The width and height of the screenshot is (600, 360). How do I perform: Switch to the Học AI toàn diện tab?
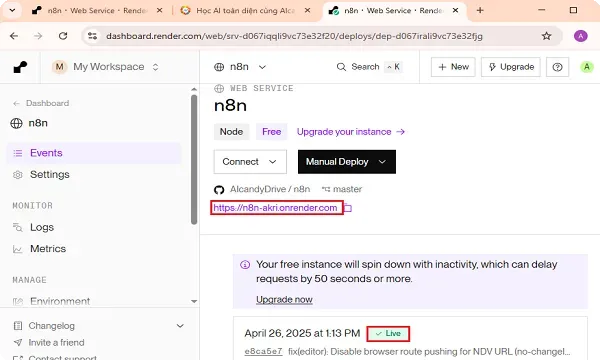tap(245, 11)
